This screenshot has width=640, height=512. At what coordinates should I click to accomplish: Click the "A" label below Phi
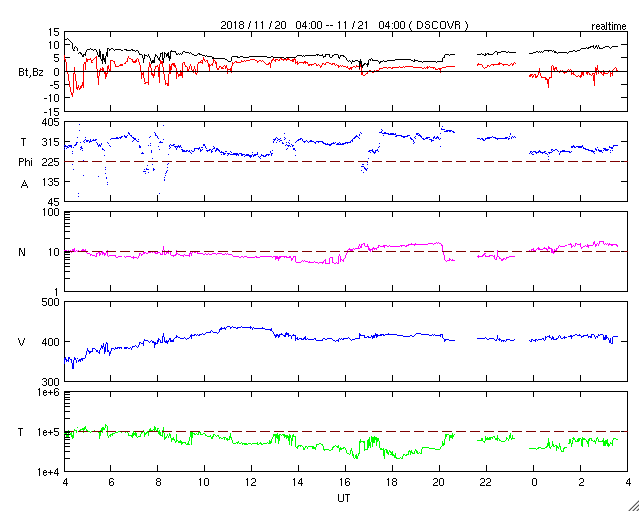point(24,185)
